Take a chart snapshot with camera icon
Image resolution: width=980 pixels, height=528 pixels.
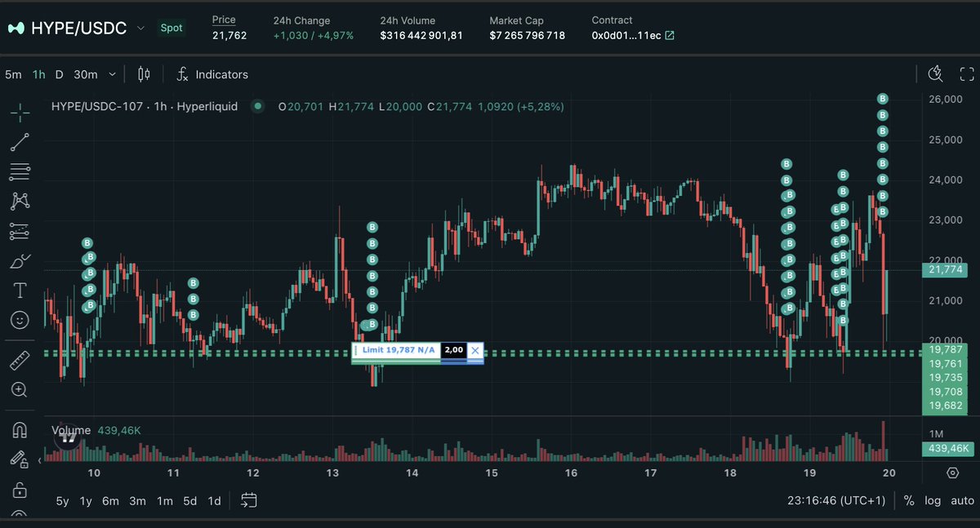(x=934, y=73)
